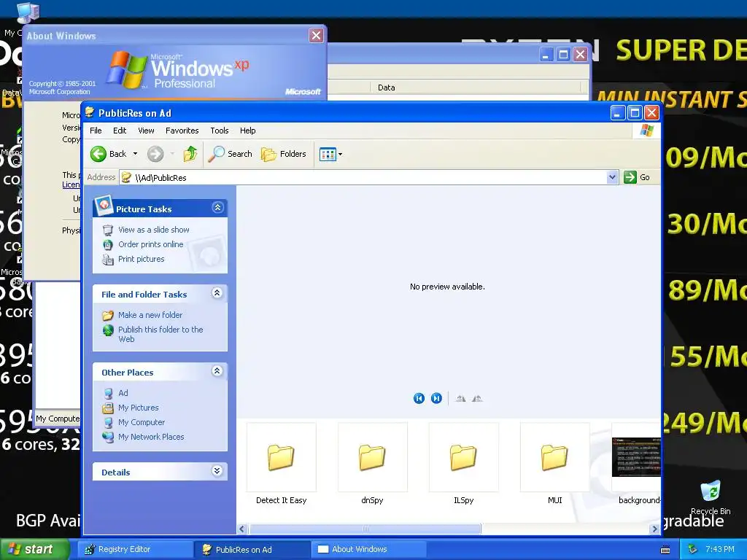Click View as a slide show
747x560 pixels.
[153, 230]
